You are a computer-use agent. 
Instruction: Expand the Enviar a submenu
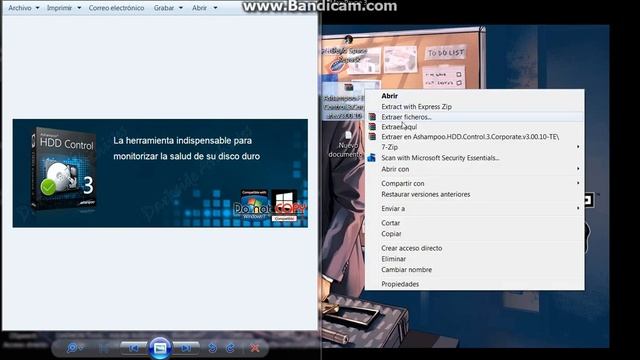474,208
